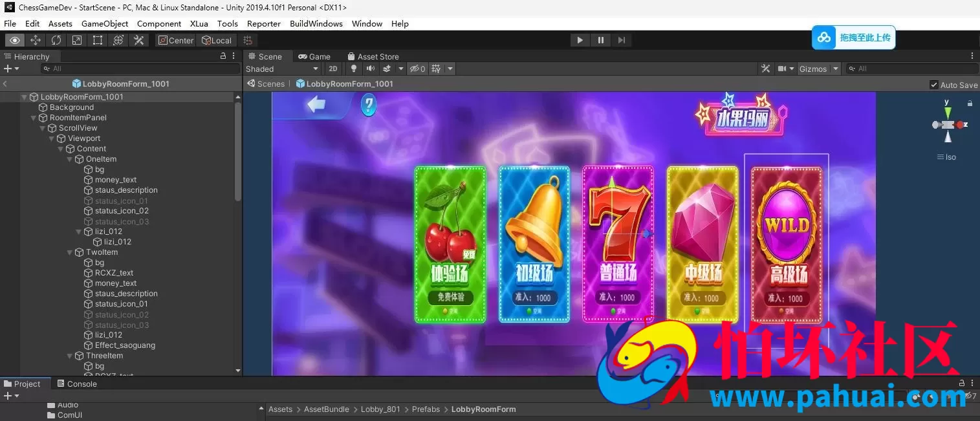
Task: Go back from prefab stage in Hierarchy
Action: [x=5, y=83]
